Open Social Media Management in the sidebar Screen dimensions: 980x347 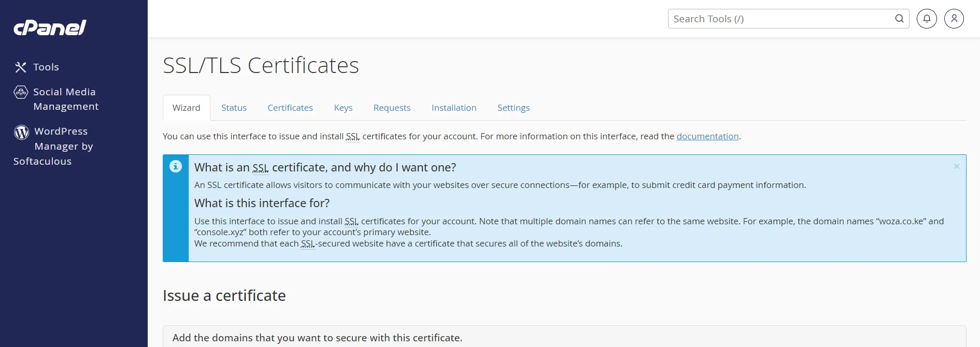coord(66,99)
